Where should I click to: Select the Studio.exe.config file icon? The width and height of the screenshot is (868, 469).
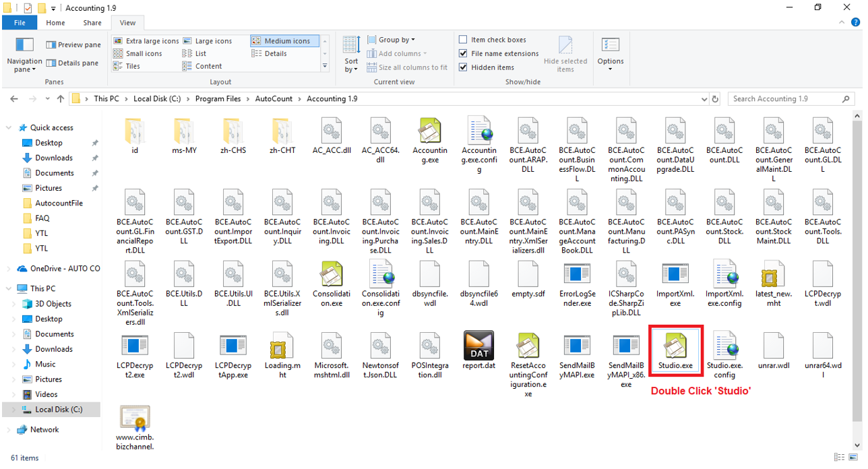[724, 344]
